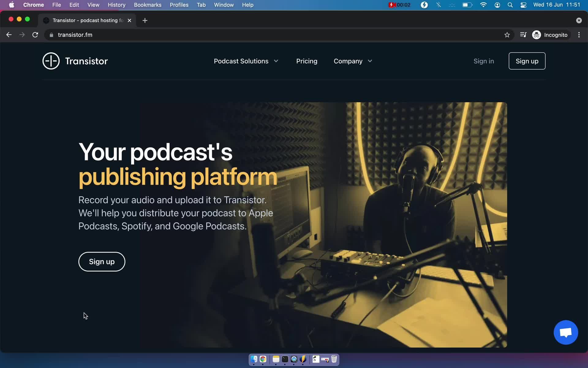The width and height of the screenshot is (588, 368).
Task: Open the Bookmarks menu
Action: (x=147, y=5)
